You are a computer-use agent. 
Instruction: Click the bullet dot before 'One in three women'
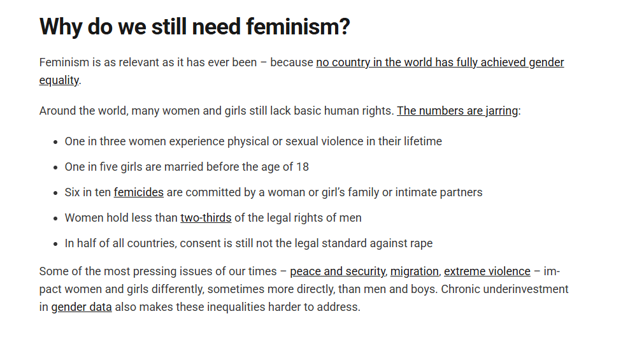click(x=55, y=142)
